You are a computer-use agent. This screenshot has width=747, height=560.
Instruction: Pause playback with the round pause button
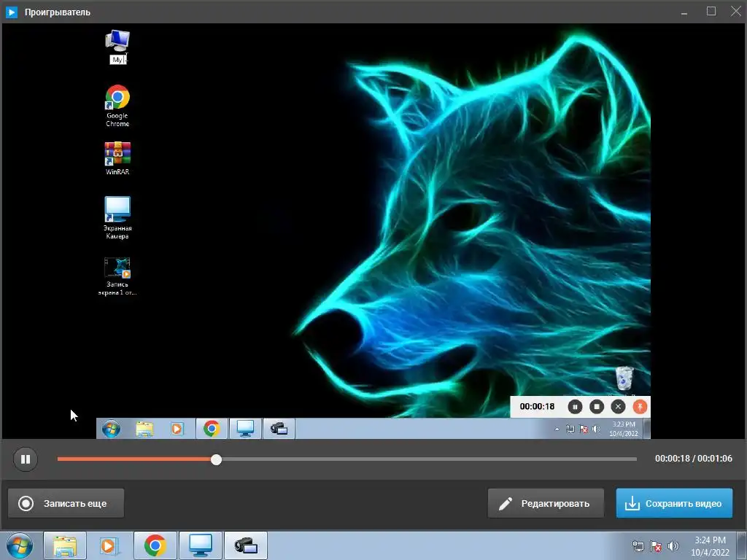click(26, 459)
